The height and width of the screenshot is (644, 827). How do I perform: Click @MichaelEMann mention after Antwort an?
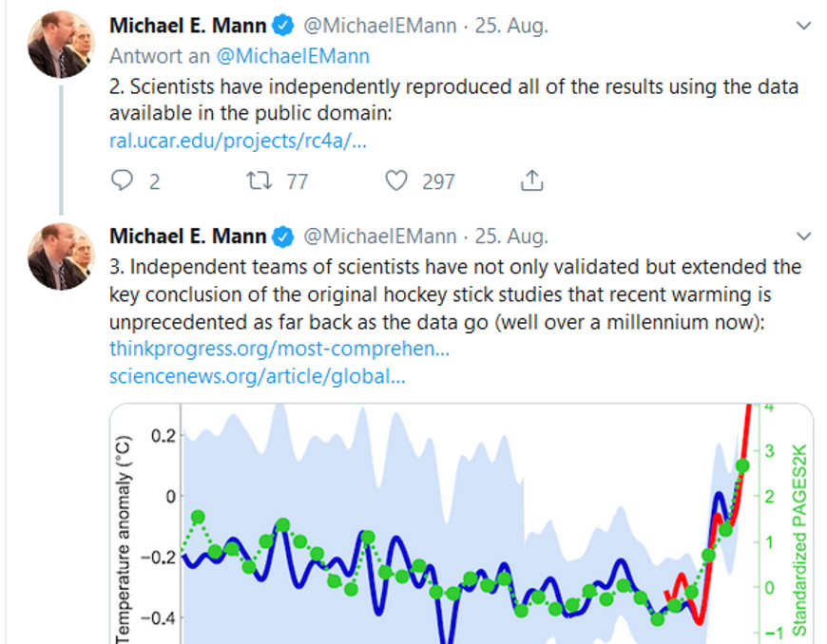coord(293,56)
